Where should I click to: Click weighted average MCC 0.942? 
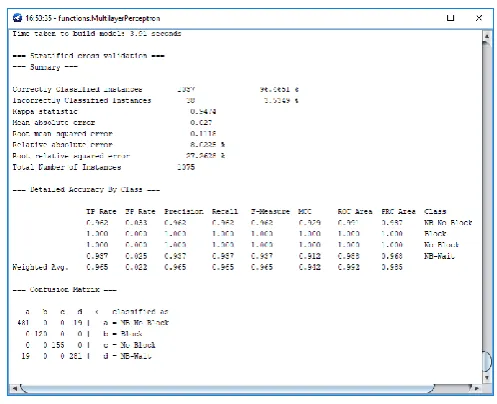point(310,267)
